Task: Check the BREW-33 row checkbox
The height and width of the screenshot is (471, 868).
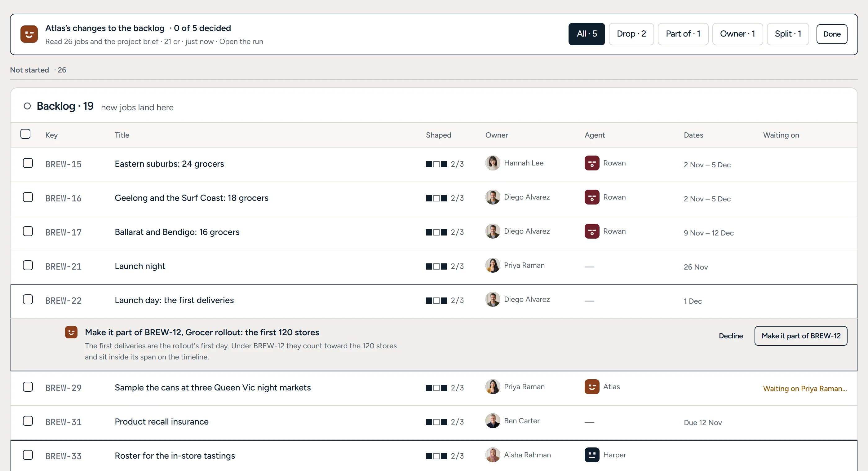Action: coord(28,455)
